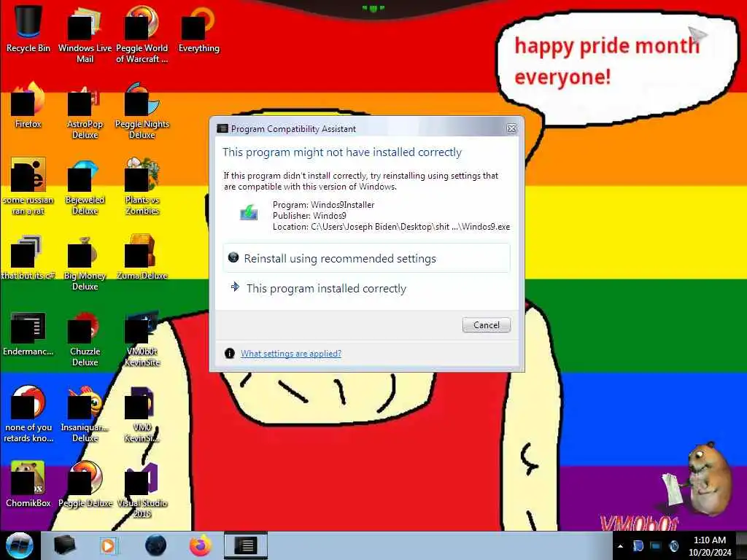Open Firefox from the taskbar
Viewport: 747px width, 560px height.
(x=201, y=545)
